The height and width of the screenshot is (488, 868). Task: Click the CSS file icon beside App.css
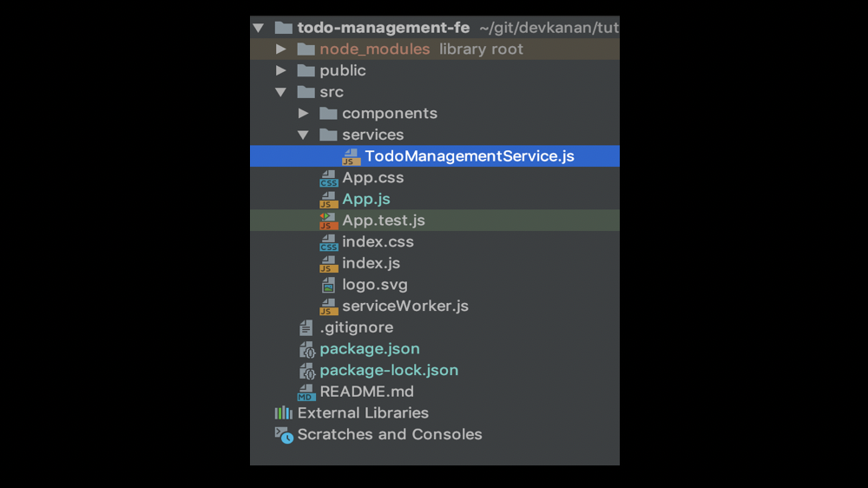329,178
